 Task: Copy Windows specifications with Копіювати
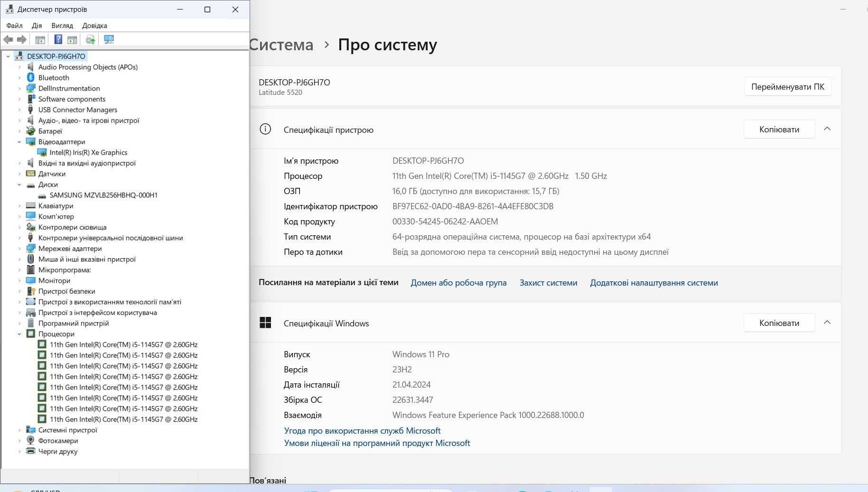click(779, 323)
